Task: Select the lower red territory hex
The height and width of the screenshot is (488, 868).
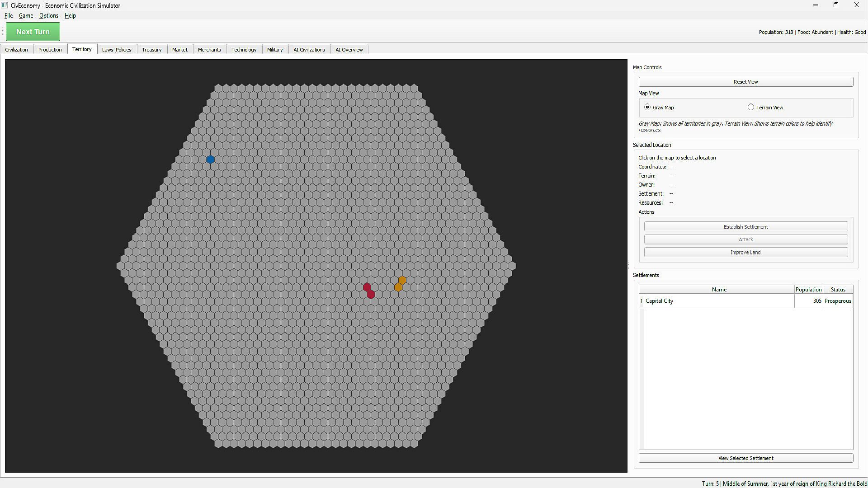Action: tap(371, 295)
